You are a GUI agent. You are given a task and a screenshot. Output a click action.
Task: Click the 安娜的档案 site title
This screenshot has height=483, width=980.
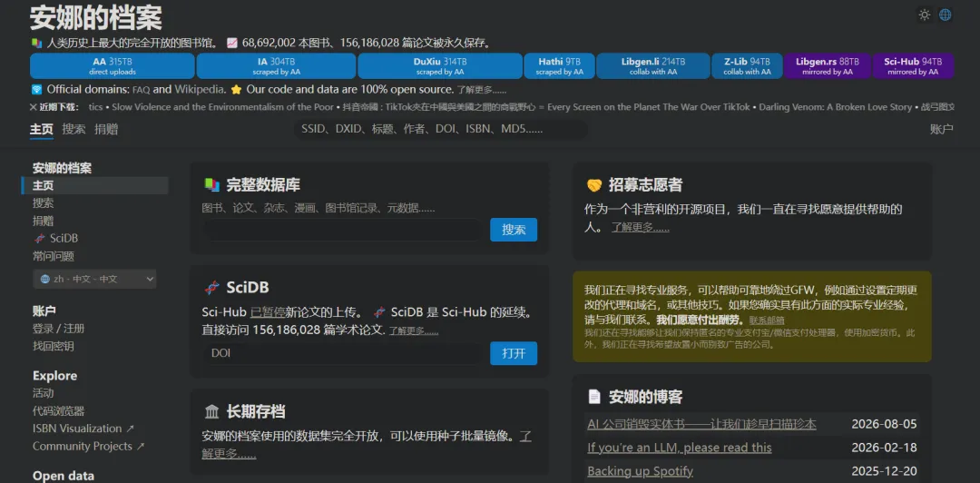(96, 18)
